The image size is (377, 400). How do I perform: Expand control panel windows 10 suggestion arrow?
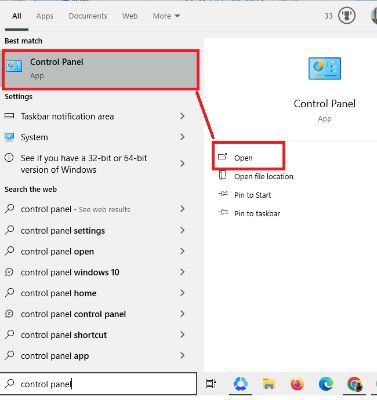182,272
